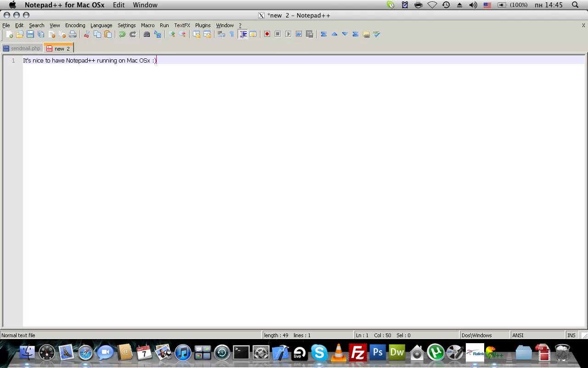Click the ABC spell-check toolbar icon
Viewport: 588px width, 368px height.
click(x=376, y=34)
